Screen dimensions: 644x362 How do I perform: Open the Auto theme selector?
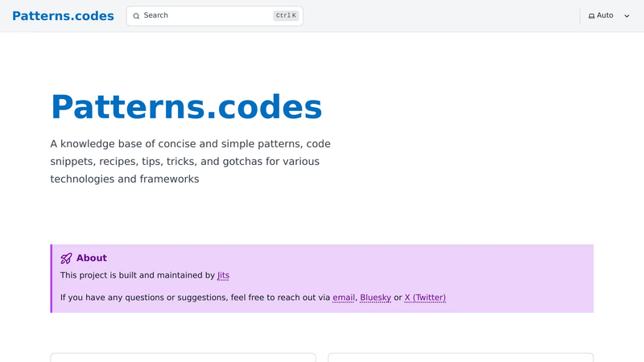click(609, 15)
